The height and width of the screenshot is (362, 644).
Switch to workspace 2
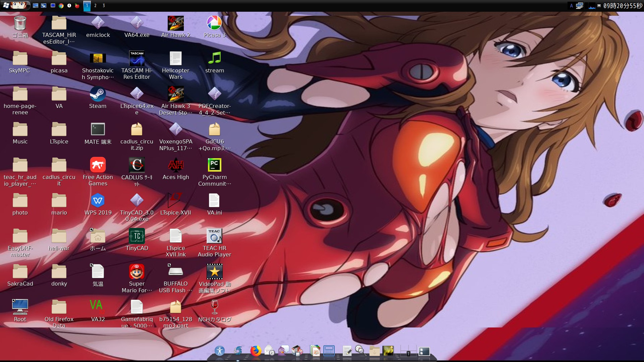[95, 6]
